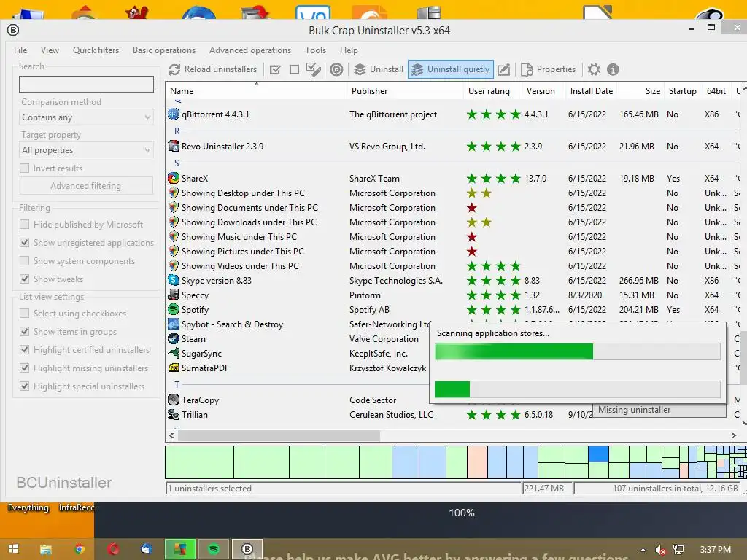Click the Advanced filtering button
The image size is (747, 560).
(86, 186)
